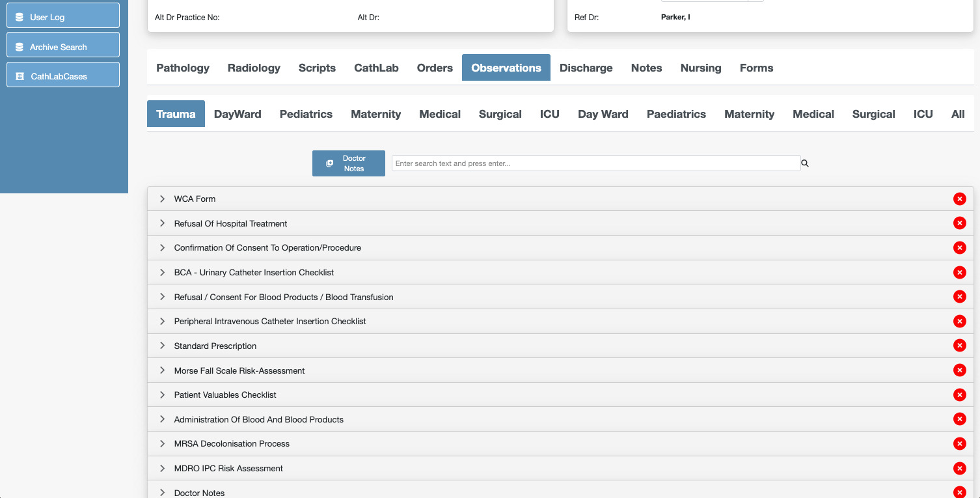Select the Day Ward sub-tab
The height and width of the screenshot is (498, 980).
pyautogui.click(x=603, y=114)
